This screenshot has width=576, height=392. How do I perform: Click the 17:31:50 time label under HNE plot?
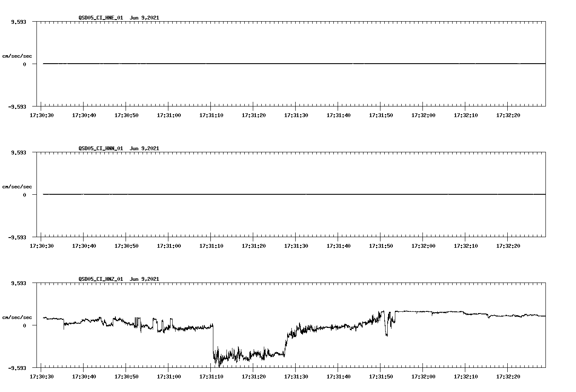click(381, 115)
